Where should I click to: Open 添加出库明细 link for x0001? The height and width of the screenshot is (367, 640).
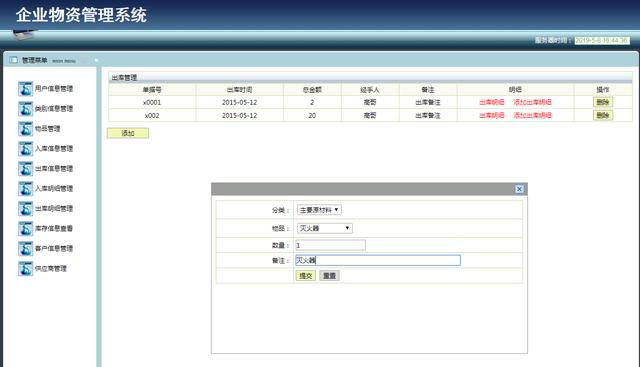pyautogui.click(x=533, y=102)
